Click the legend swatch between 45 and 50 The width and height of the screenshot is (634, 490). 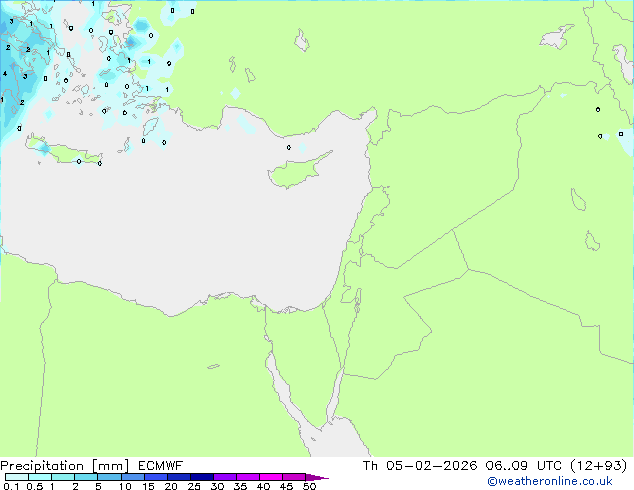(294, 477)
